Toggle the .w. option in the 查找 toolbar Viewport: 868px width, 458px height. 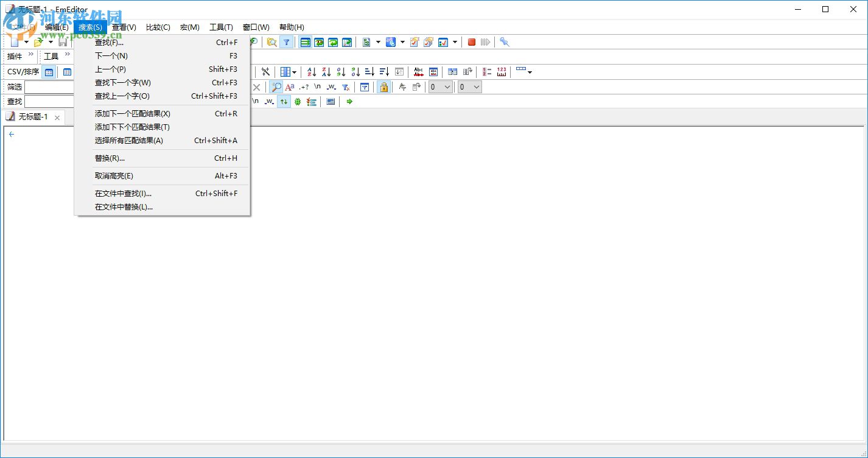(270, 102)
